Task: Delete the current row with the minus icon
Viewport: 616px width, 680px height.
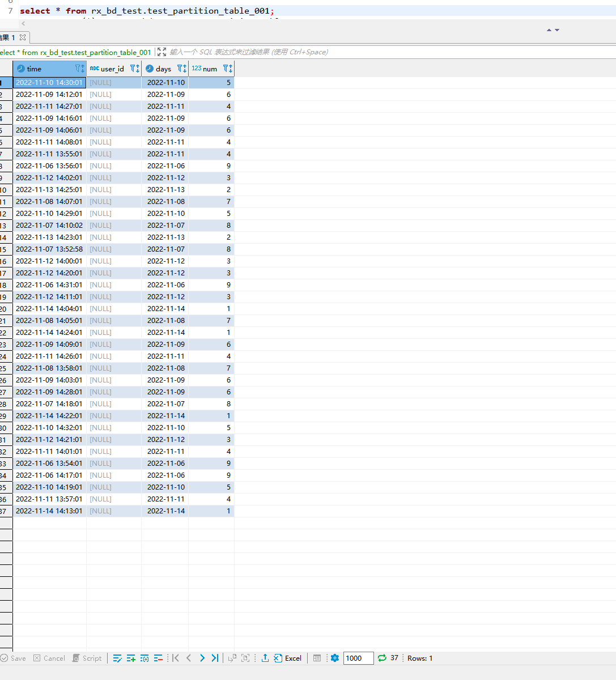Action: (x=158, y=658)
